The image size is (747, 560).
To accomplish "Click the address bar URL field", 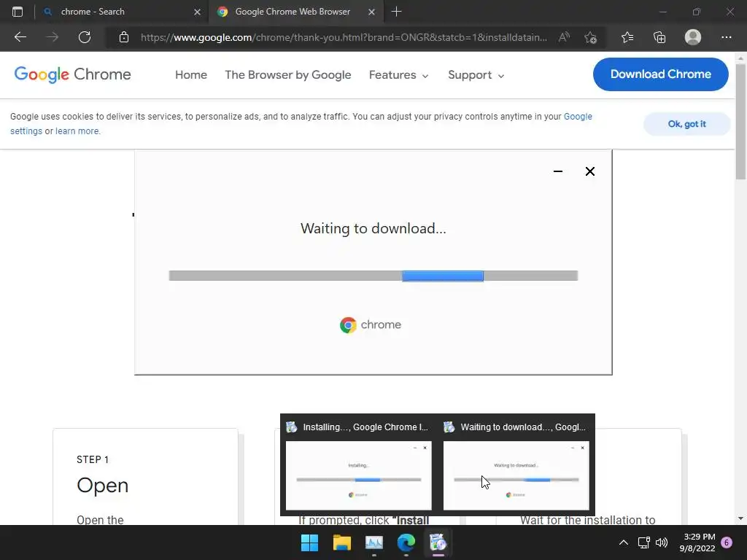I will pyautogui.click(x=344, y=37).
